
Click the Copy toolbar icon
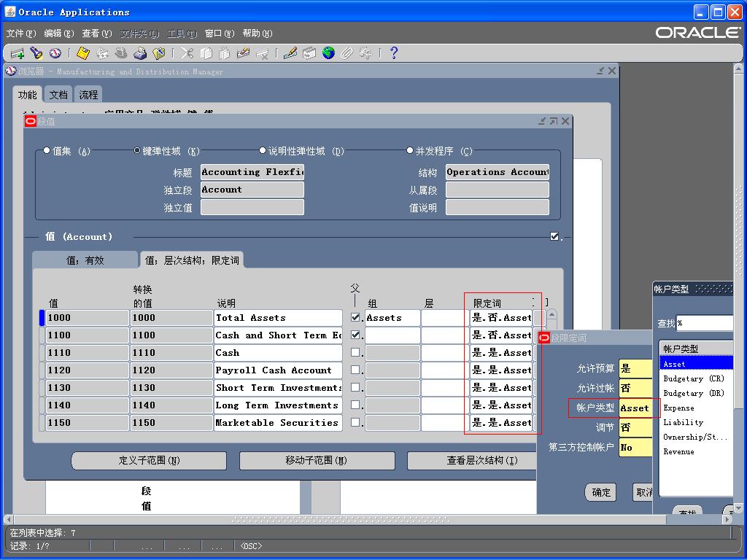[206, 53]
